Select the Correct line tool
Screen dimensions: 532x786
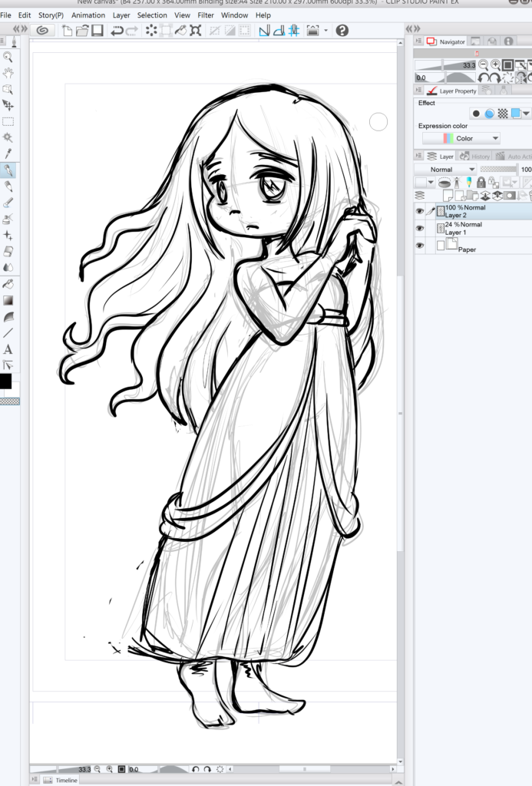click(8, 365)
